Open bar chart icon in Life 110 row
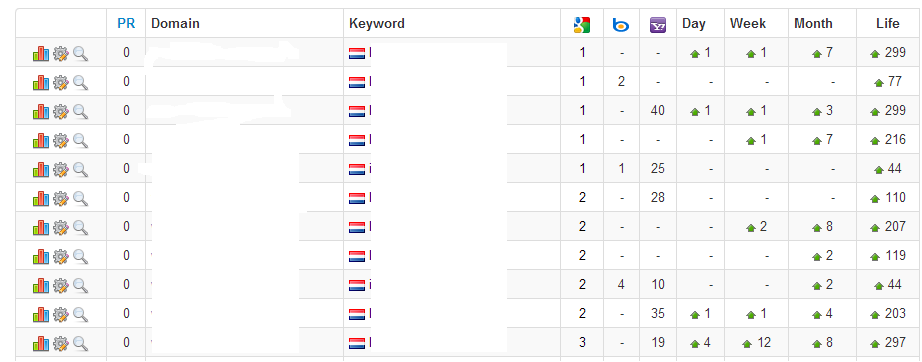Screen dimensions: 922x362 [41, 199]
